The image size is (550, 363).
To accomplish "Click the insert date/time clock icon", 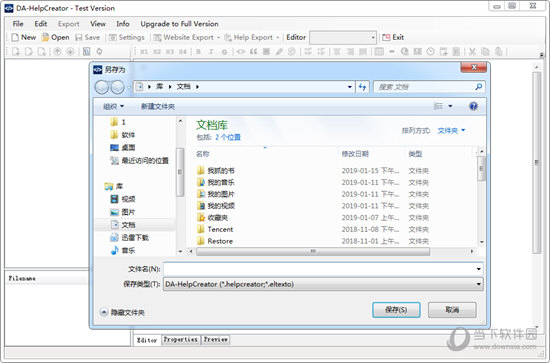I will [430, 52].
